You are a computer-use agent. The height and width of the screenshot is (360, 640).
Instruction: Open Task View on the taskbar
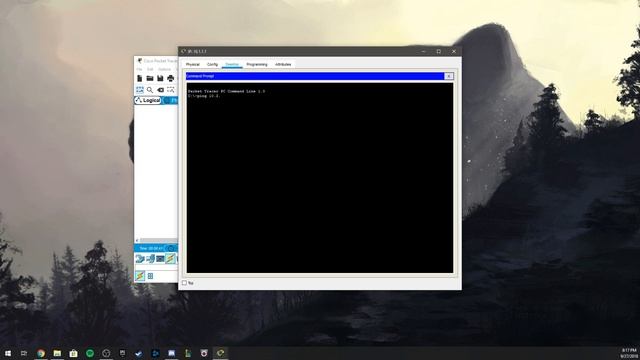(24, 353)
